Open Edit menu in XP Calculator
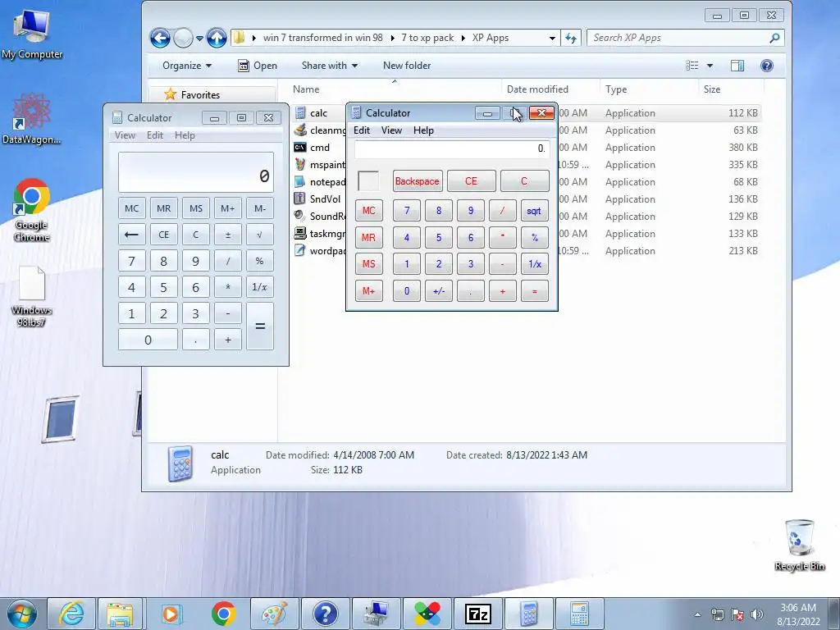840x630 pixels. tap(362, 130)
